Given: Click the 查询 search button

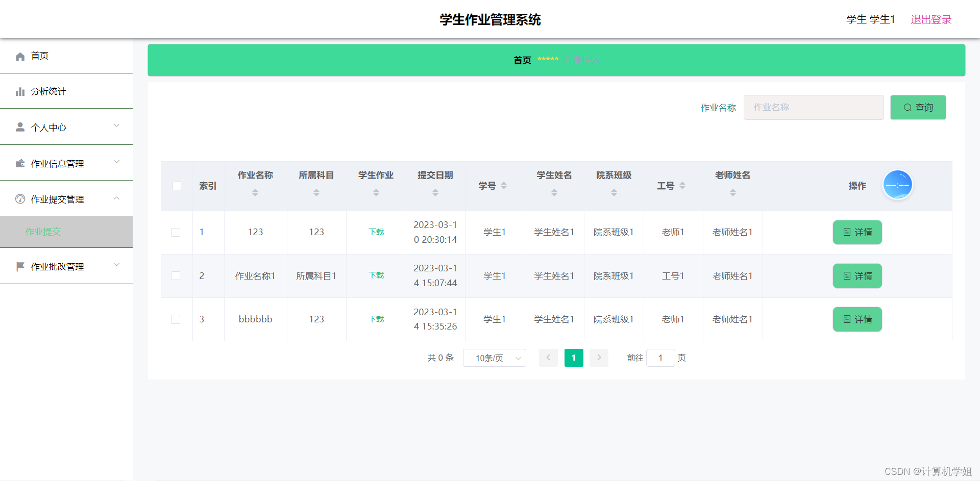Looking at the screenshot, I should pyautogui.click(x=918, y=108).
